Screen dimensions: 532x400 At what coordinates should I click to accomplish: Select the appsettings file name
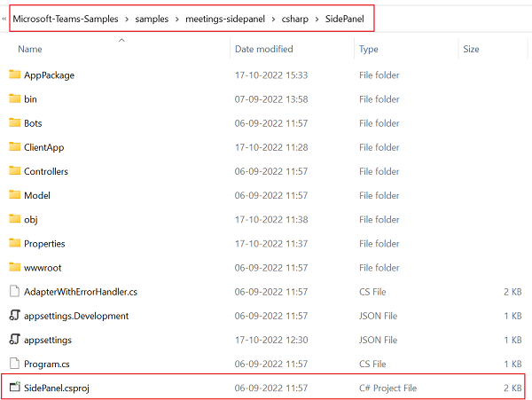(48, 340)
